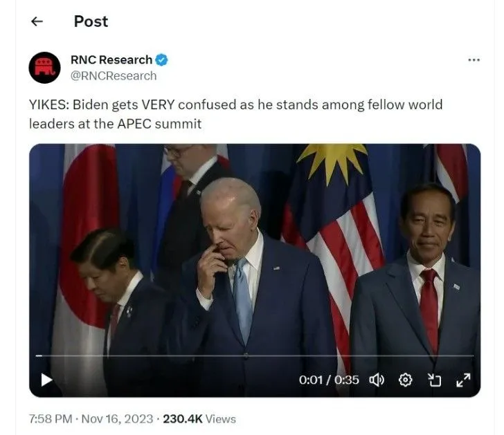Mute the video with speaker icon
504x435 pixels.
377,380
